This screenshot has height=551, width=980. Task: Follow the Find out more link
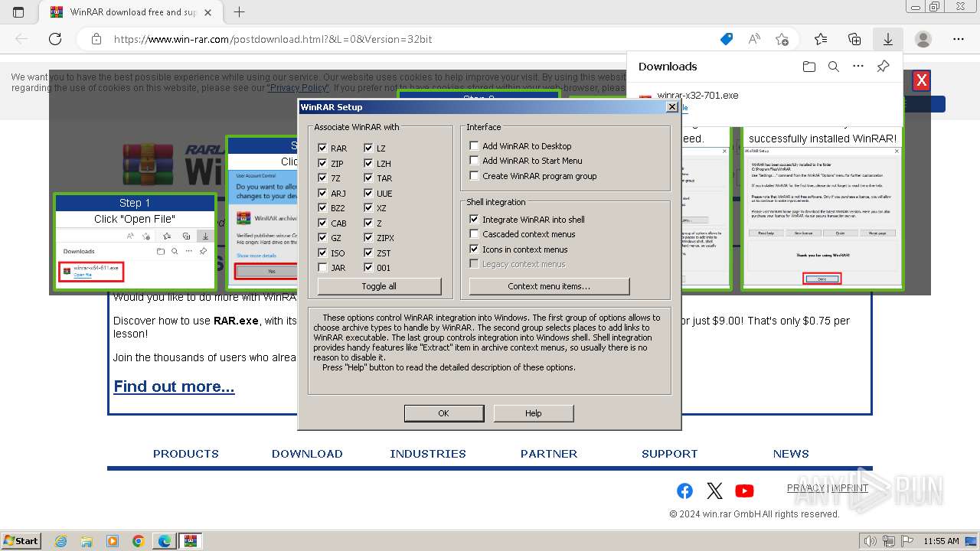174,386
